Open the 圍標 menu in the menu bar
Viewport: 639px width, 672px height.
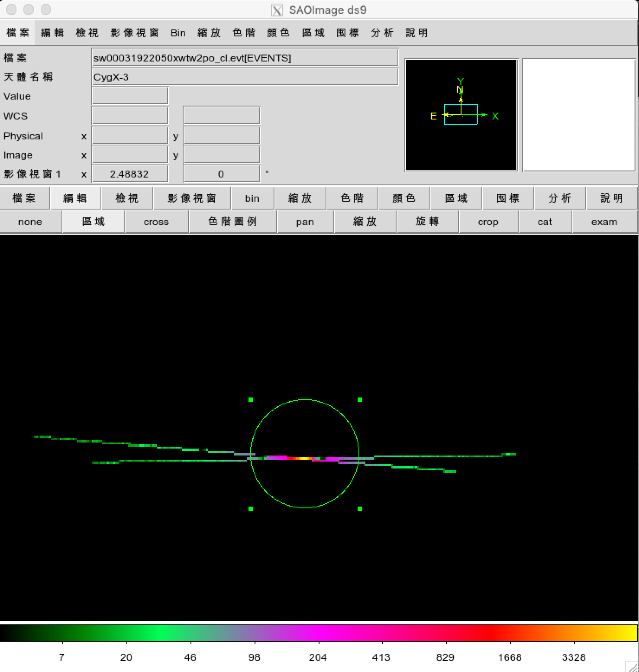(x=348, y=33)
